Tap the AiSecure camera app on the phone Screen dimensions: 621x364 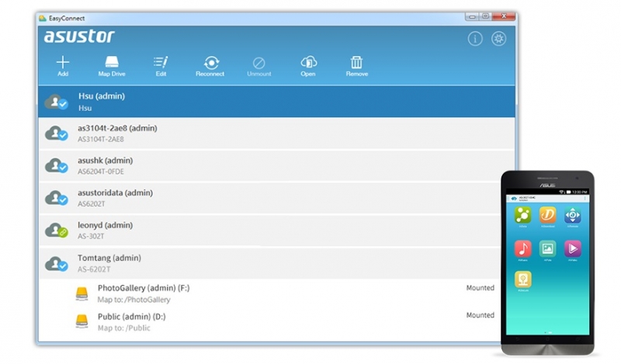tap(522, 279)
